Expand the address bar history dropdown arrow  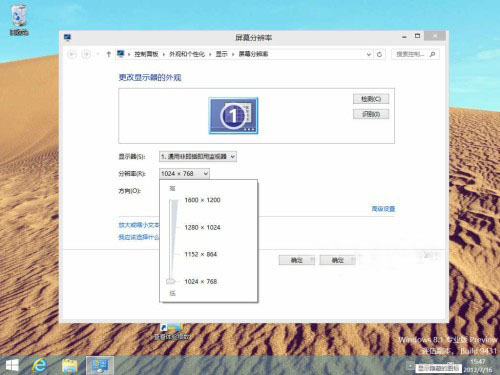369,54
